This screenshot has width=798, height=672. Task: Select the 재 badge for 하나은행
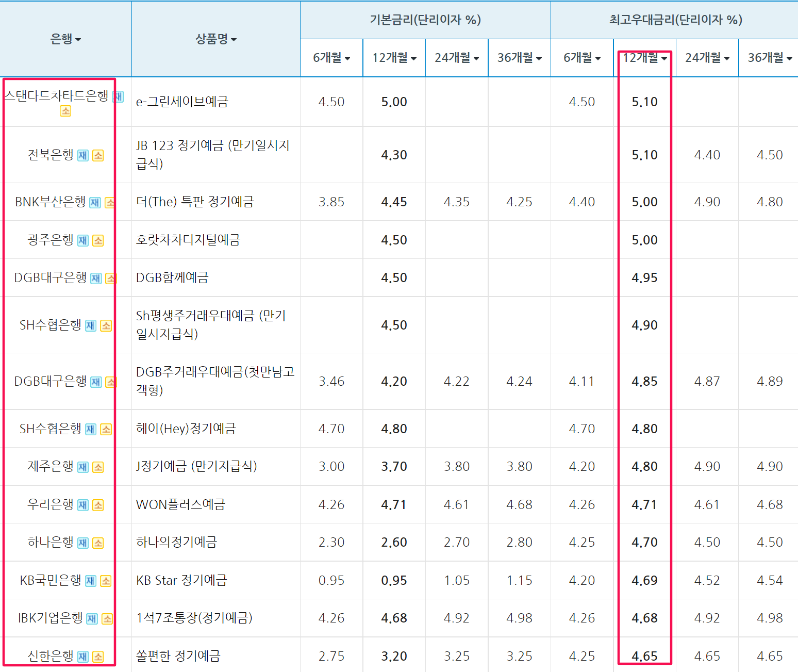pos(83,543)
